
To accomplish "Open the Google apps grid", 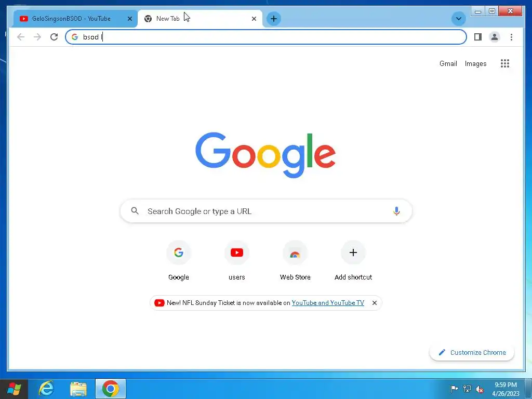I will click(505, 63).
